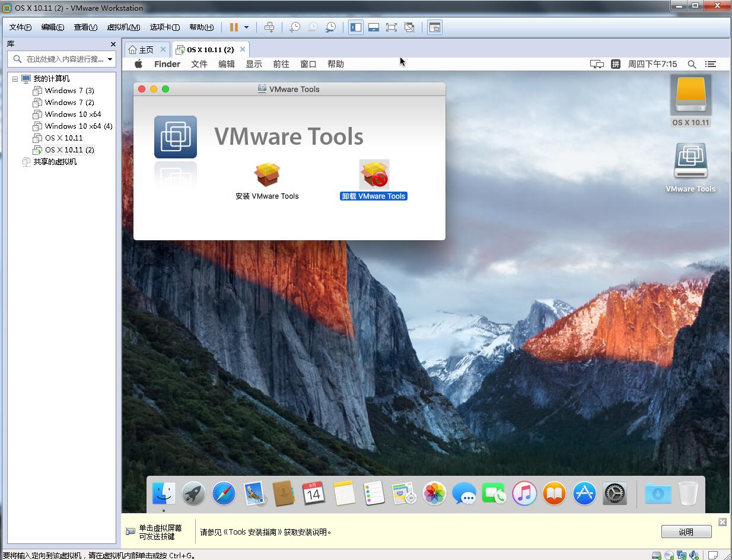Screen dimensions: 732x560
Task: Open iTunes from the Dock
Action: pos(524,493)
